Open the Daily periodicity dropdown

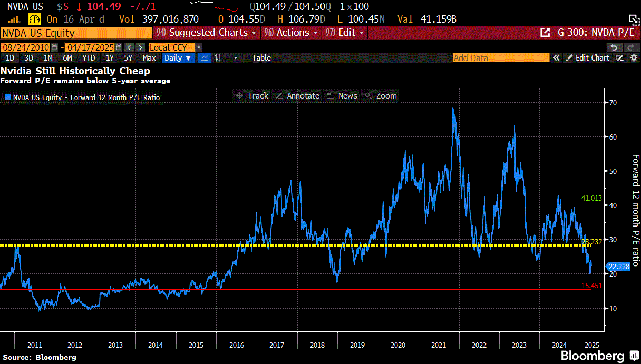pos(178,58)
